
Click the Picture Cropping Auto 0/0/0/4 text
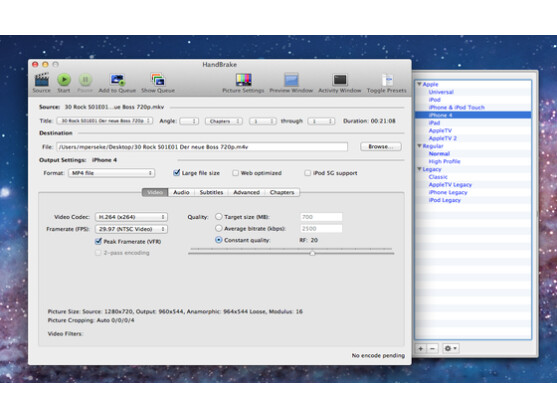tap(91, 320)
